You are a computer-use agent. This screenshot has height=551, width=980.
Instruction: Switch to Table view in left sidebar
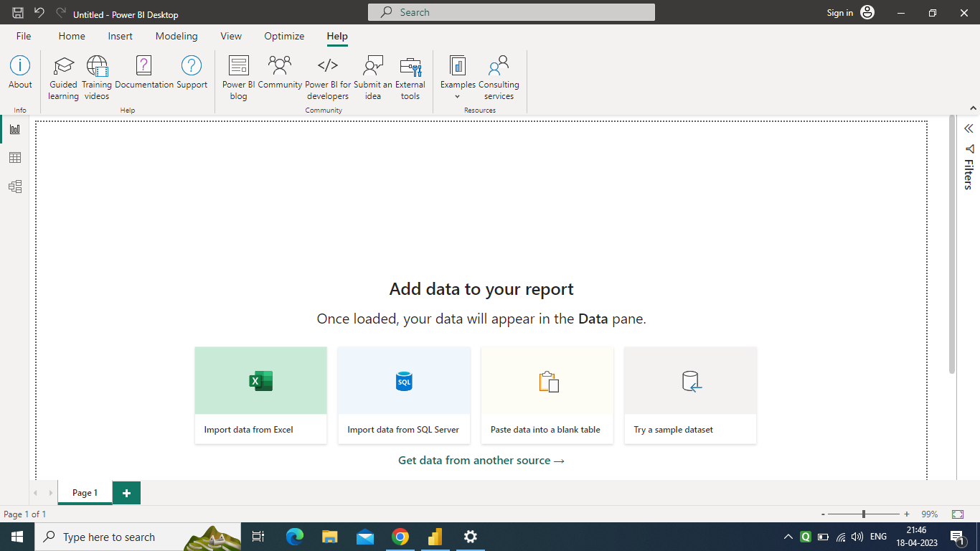point(15,158)
